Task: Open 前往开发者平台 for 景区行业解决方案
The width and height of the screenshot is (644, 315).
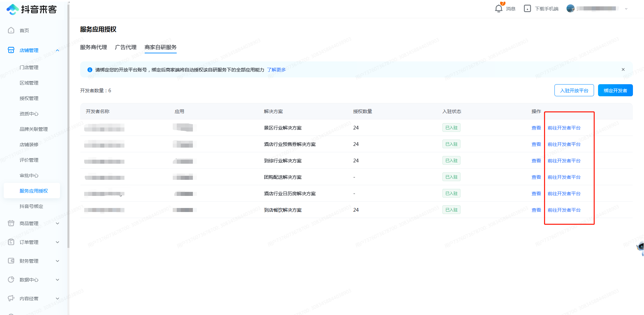Action: click(564, 128)
